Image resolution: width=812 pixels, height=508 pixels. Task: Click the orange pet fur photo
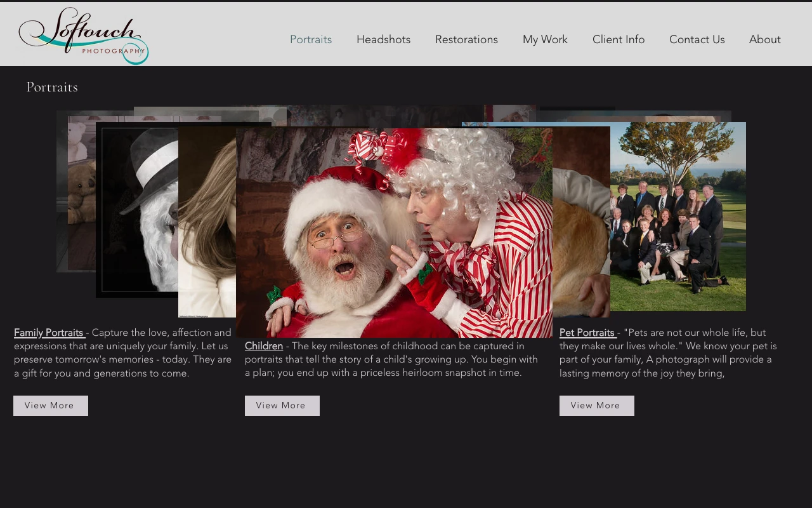click(x=580, y=254)
